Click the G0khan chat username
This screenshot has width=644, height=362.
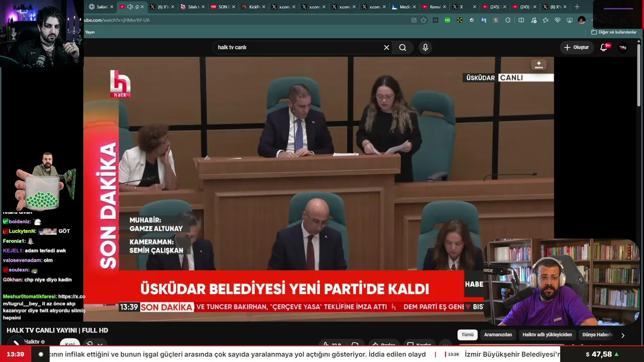(13, 280)
